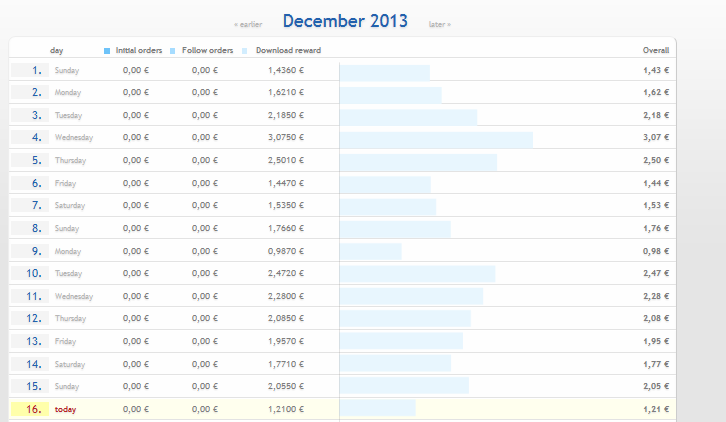Click download reward value 1,2100 € for today

pyautogui.click(x=286, y=409)
